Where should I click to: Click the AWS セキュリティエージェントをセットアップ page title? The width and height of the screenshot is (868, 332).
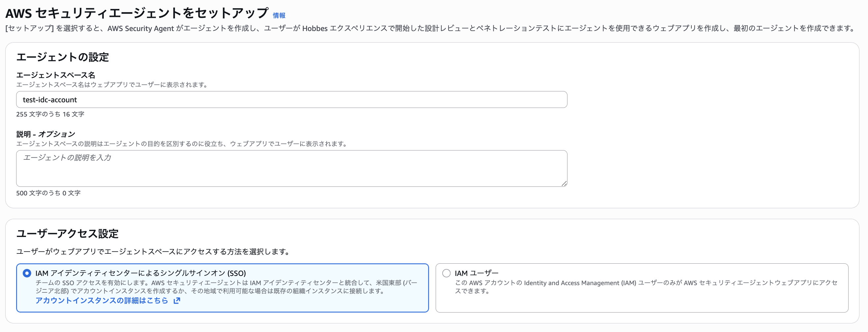pyautogui.click(x=137, y=14)
